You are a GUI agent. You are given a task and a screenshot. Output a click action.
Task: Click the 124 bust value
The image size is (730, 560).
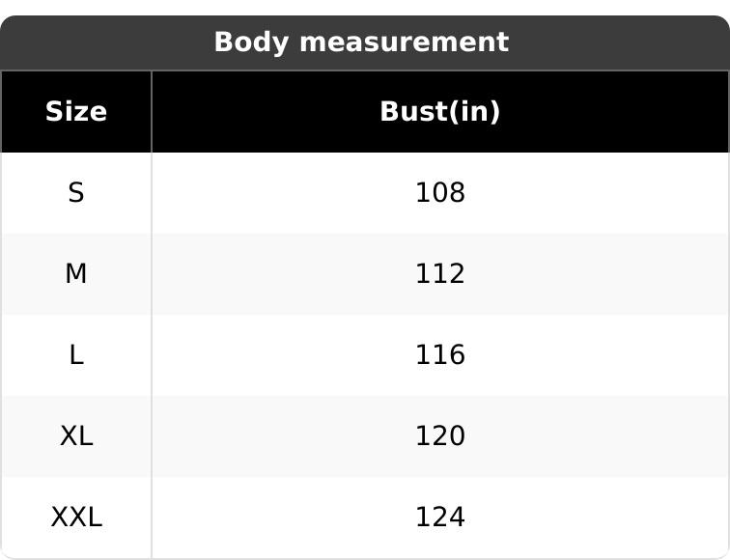(x=439, y=518)
